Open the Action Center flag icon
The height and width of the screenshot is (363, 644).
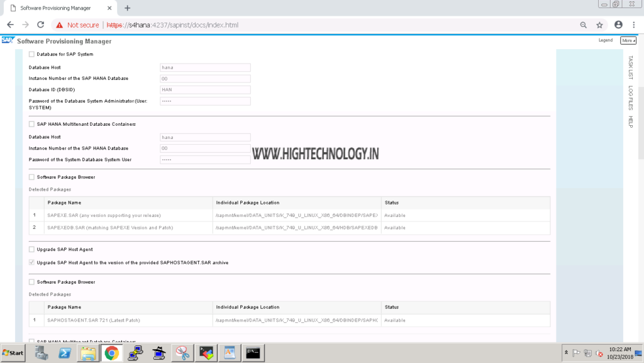point(576,353)
